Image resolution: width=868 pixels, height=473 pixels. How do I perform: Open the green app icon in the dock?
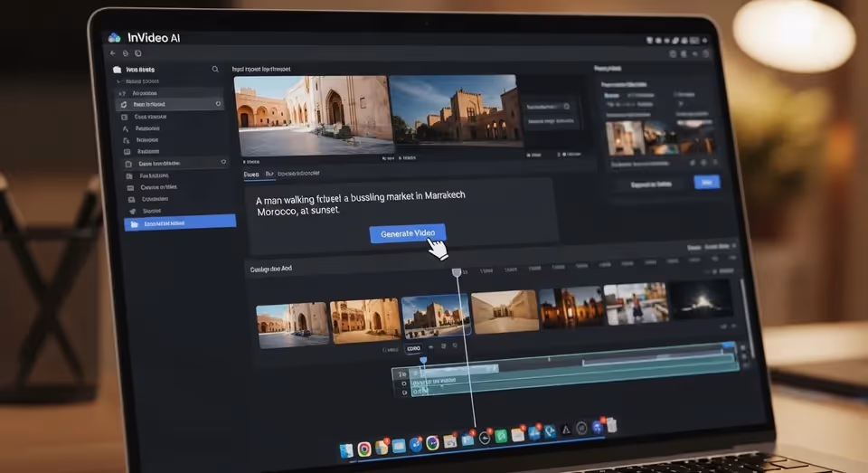point(502,437)
